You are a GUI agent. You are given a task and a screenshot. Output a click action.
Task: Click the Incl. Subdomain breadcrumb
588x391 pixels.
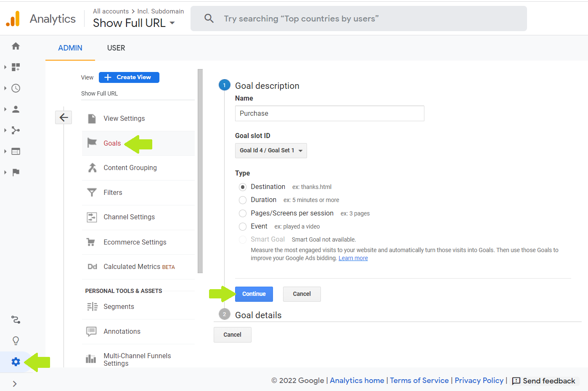(161, 11)
